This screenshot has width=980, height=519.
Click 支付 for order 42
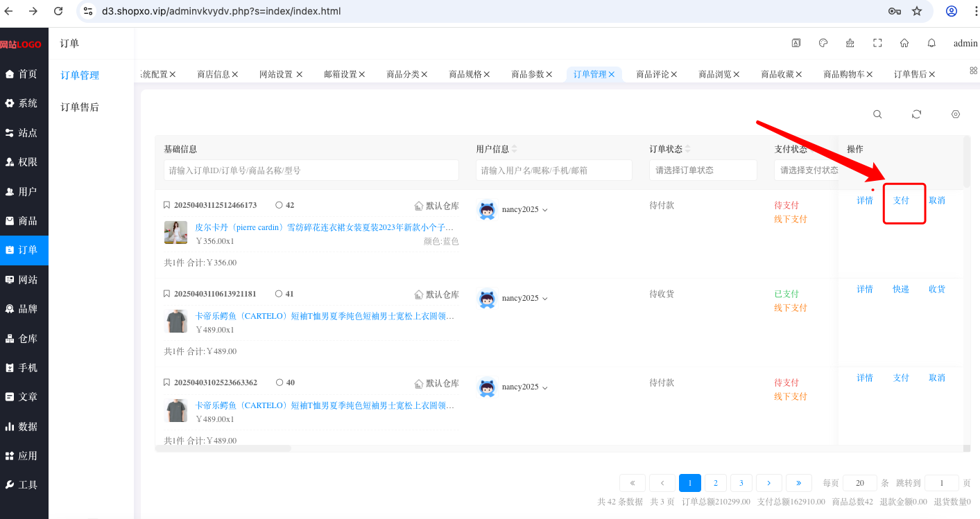click(x=901, y=200)
